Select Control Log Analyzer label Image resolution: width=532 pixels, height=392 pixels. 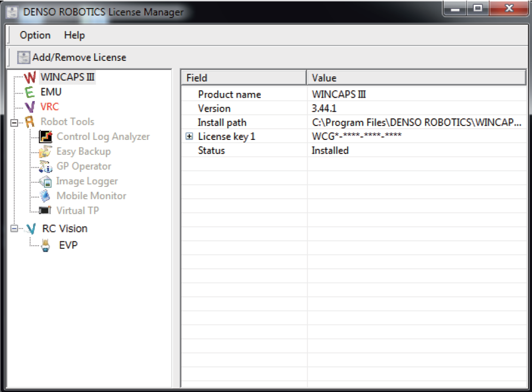pyautogui.click(x=103, y=137)
